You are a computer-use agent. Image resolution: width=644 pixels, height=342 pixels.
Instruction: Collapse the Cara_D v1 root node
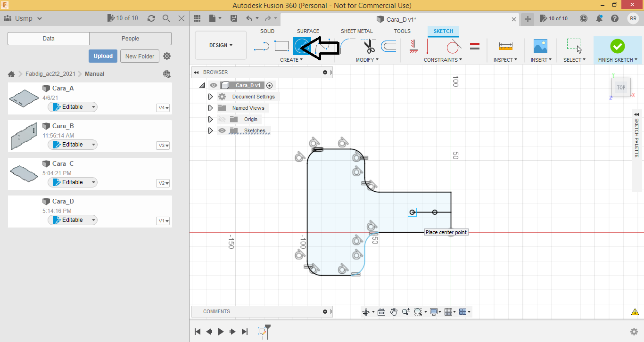202,85
